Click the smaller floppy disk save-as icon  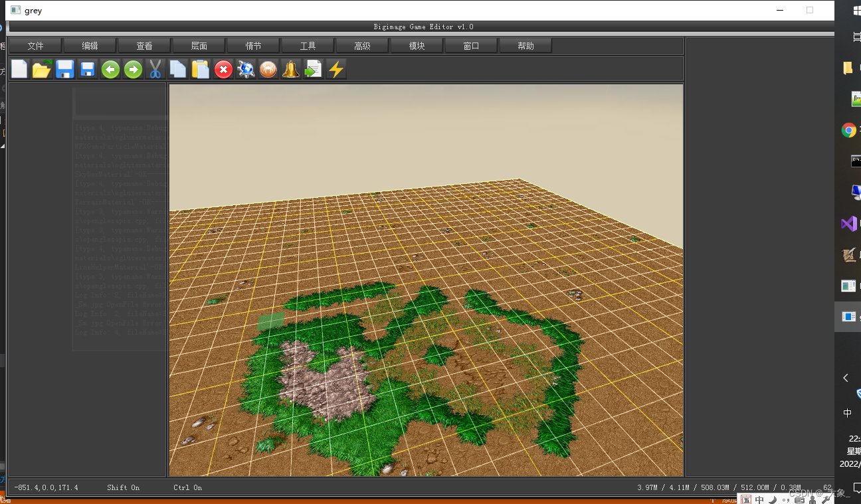coord(87,69)
